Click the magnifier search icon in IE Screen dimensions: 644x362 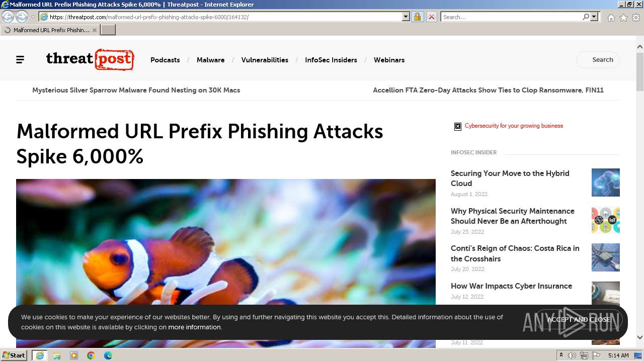[586, 17]
